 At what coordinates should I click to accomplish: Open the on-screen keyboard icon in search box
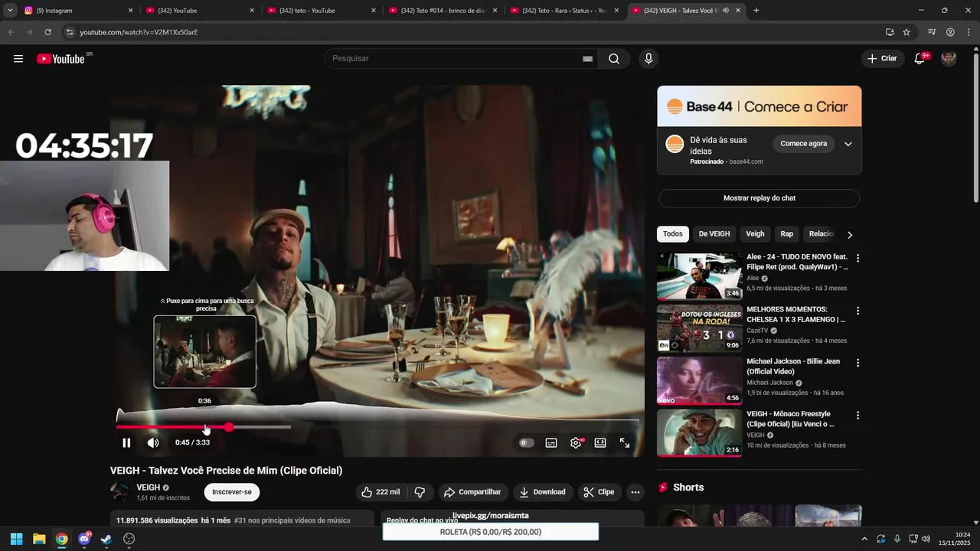(x=587, y=59)
